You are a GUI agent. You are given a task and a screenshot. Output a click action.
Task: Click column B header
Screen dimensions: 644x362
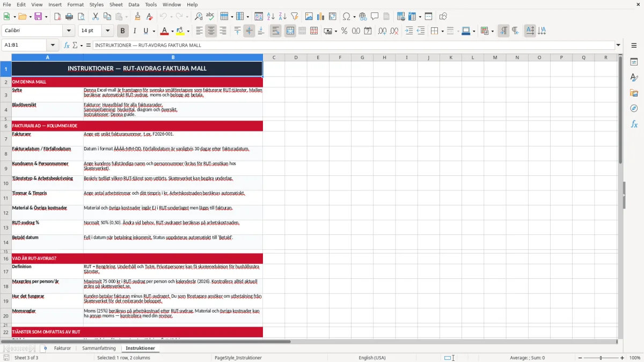point(173,57)
